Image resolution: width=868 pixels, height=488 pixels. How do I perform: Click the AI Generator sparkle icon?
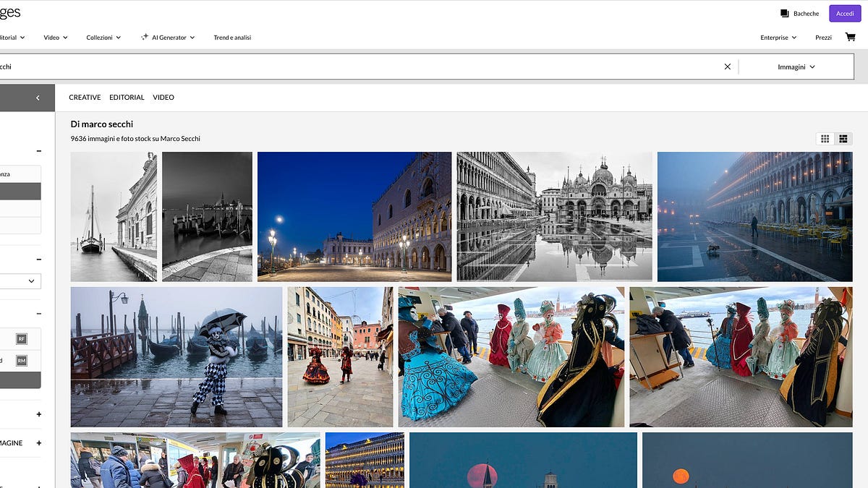pos(145,37)
